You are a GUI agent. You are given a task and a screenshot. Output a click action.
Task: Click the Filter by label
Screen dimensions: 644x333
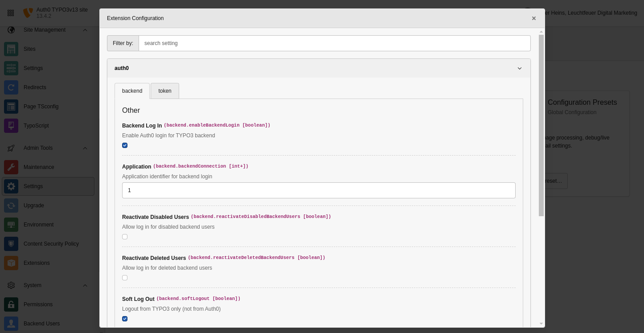point(123,43)
